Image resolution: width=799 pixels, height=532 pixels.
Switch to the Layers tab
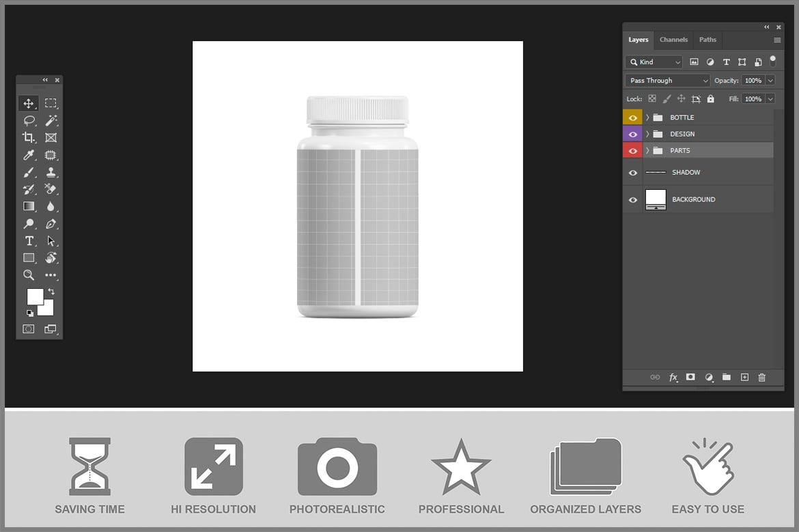[639, 40]
